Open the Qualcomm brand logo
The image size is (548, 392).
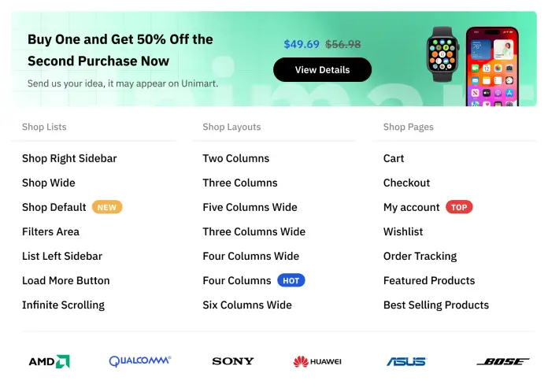[x=139, y=361]
